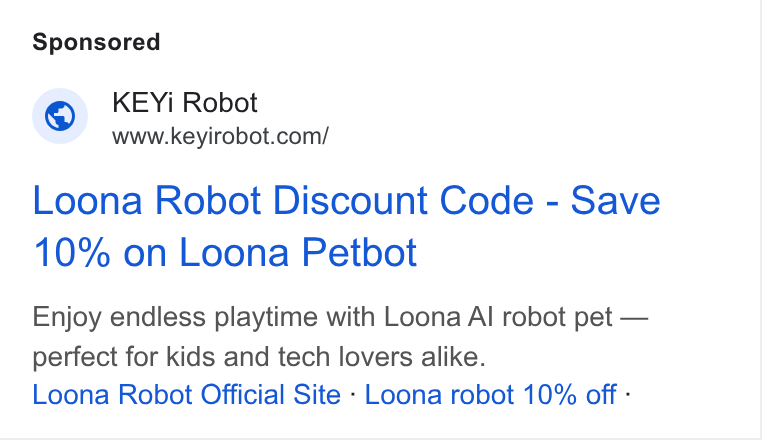Screen dimensions: 762x440
Task: Click the light-blue circle behind the globe
Action: tap(60, 116)
